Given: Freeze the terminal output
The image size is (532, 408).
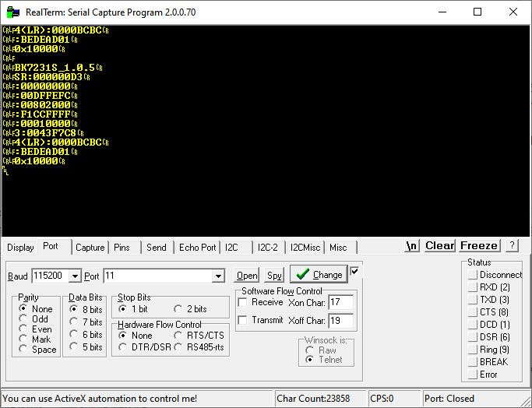Looking at the screenshot, I should [x=479, y=245].
